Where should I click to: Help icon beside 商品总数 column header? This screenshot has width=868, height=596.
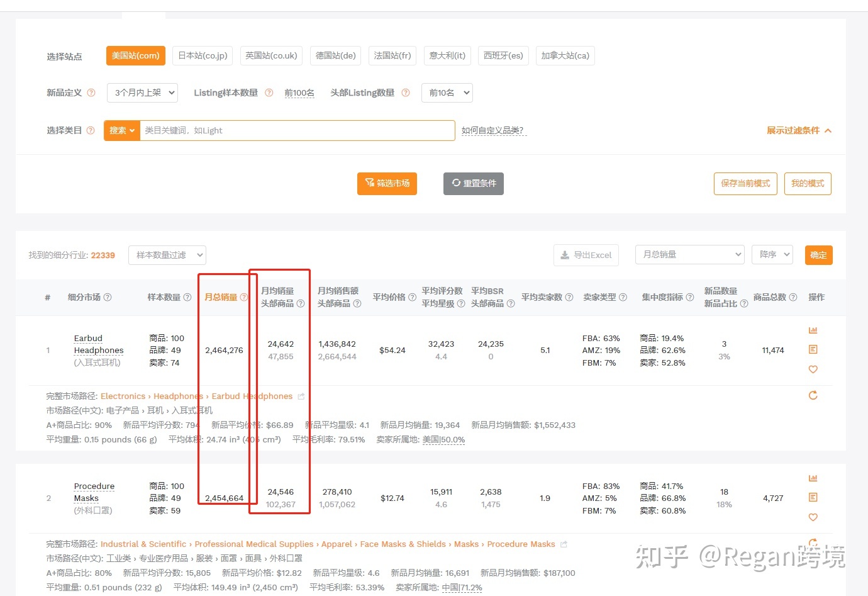(x=793, y=297)
